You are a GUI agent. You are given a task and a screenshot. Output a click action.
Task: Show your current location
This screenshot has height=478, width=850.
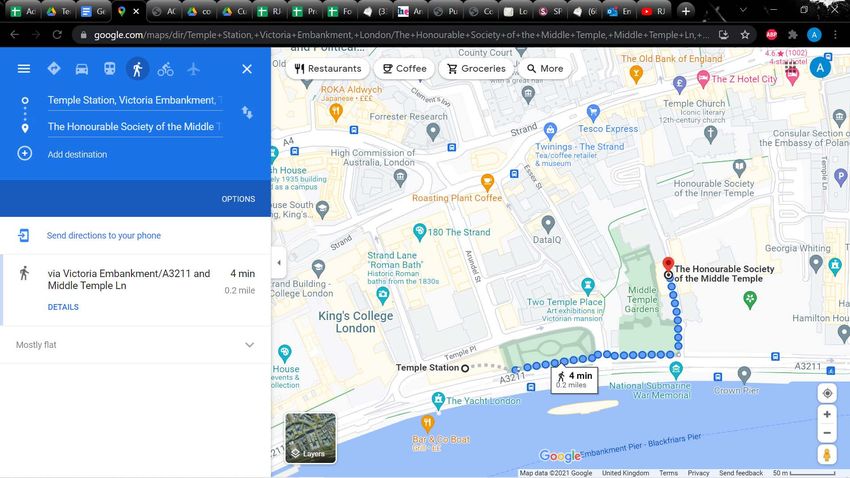coord(827,393)
